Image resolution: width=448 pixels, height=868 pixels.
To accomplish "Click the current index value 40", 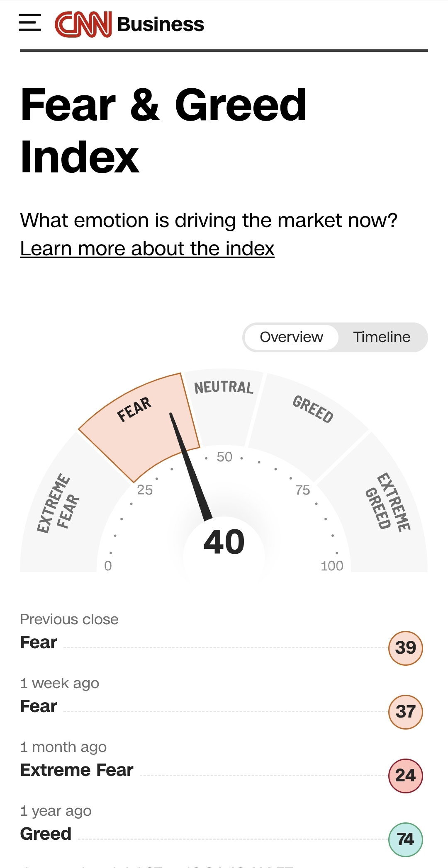I will pos(224,542).
